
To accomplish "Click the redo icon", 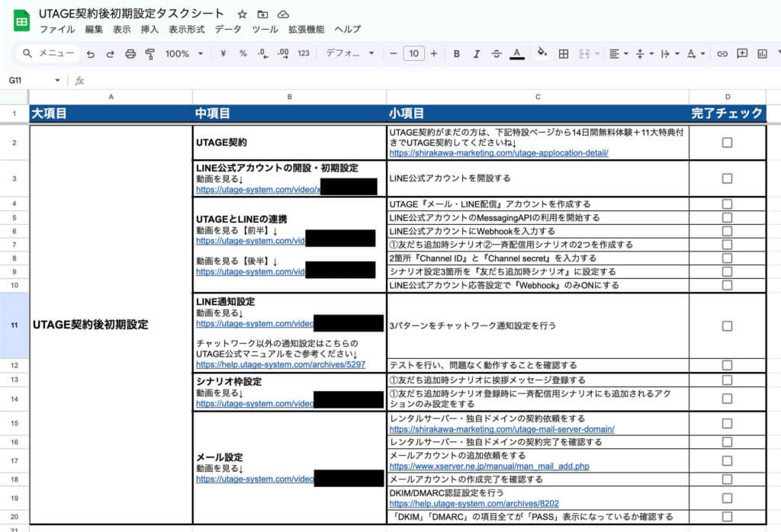I will [110, 54].
